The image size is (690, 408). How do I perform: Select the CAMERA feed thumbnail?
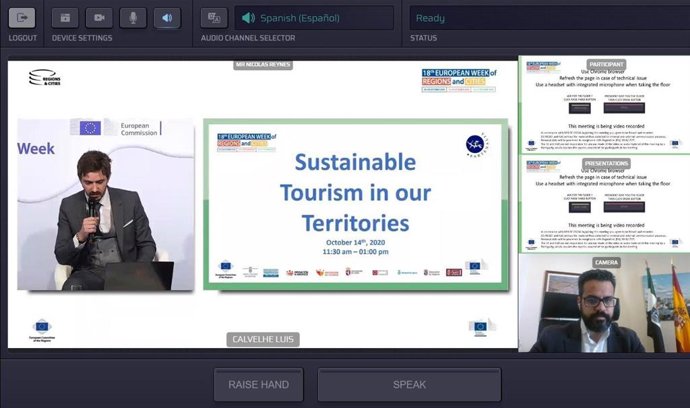click(605, 303)
